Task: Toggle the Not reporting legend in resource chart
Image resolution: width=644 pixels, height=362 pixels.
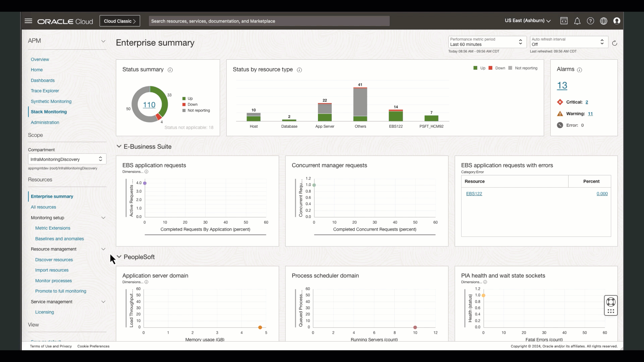Action: (523, 68)
